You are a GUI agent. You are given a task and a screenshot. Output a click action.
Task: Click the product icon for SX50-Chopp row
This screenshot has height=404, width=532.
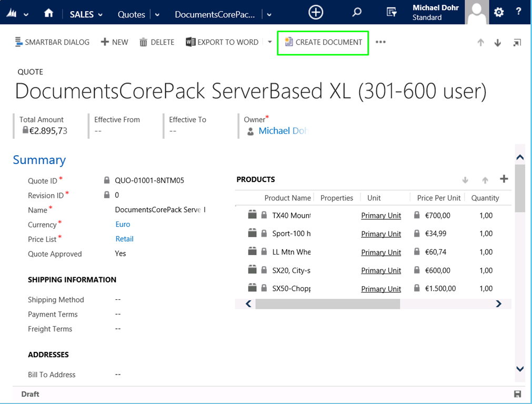point(252,288)
